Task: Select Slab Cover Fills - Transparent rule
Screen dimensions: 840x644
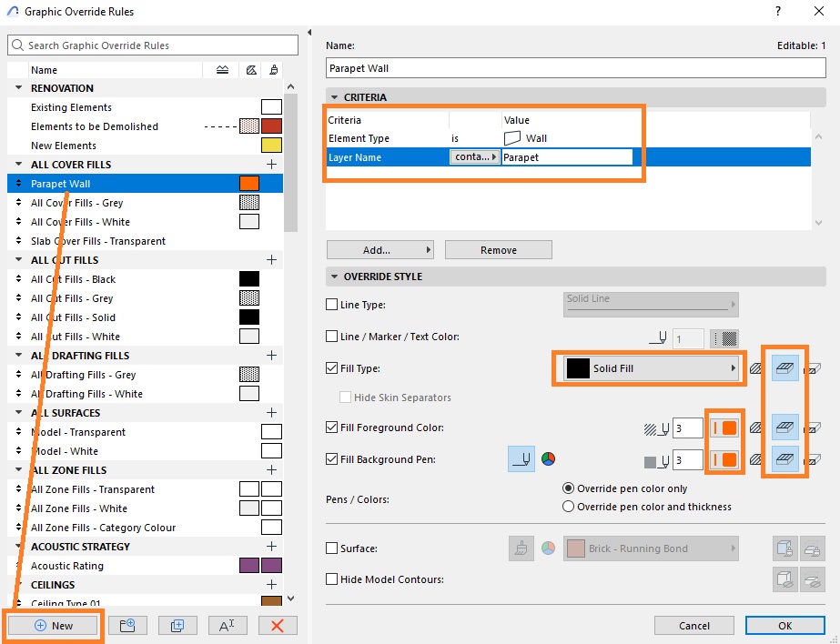Action: (146, 241)
